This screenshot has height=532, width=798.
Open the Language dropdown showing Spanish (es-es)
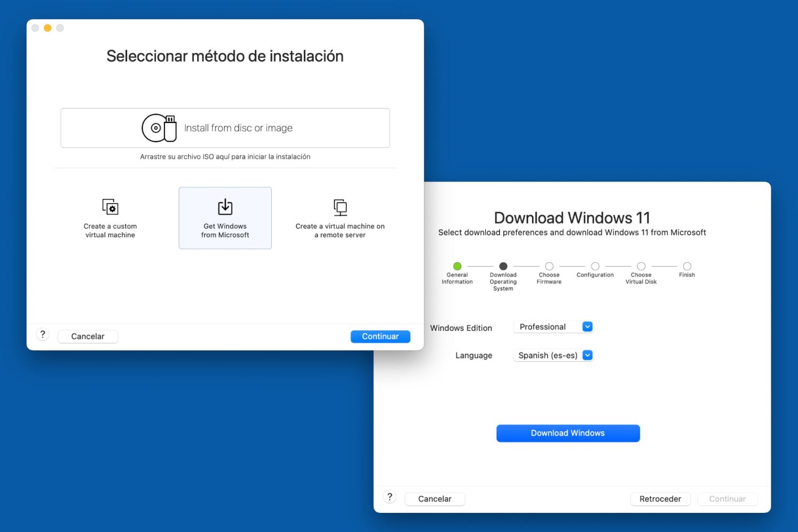point(553,355)
